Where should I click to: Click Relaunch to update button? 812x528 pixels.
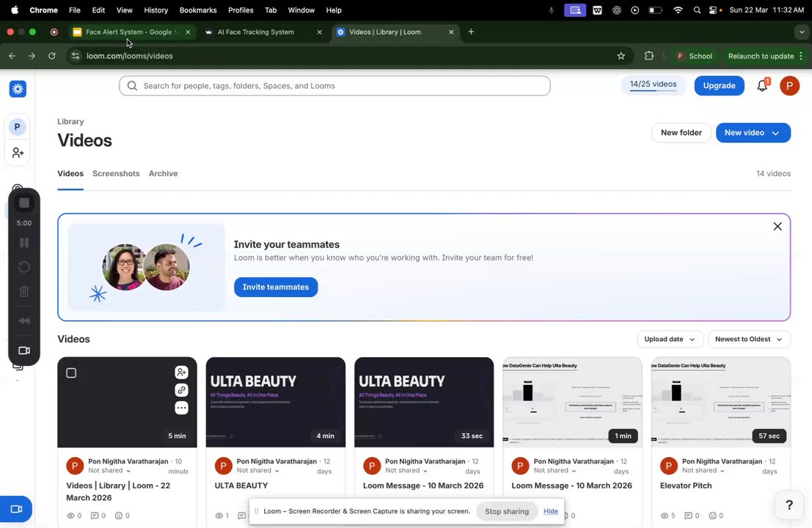coord(761,56)
